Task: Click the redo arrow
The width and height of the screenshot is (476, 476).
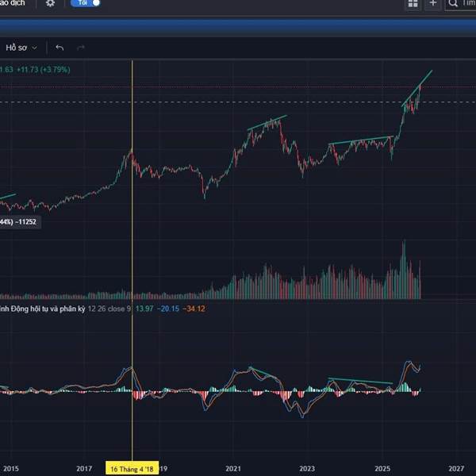Action: pos(81,48)
